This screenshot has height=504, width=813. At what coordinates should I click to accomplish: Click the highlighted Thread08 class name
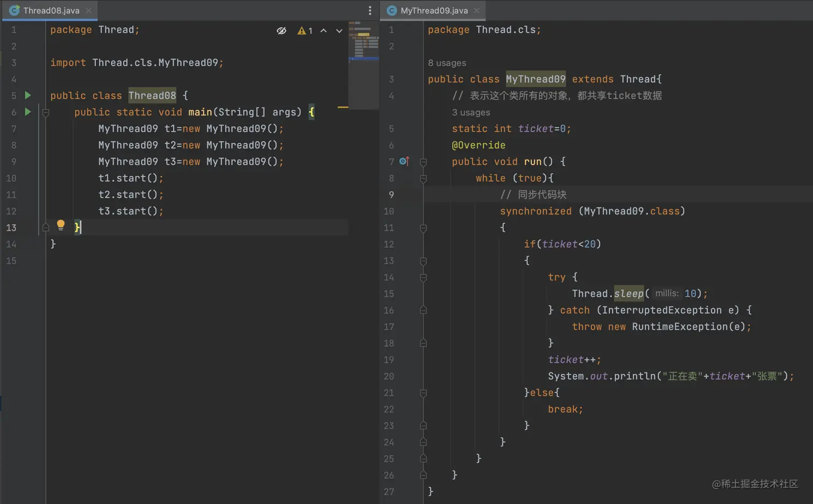tap(152, 96)
